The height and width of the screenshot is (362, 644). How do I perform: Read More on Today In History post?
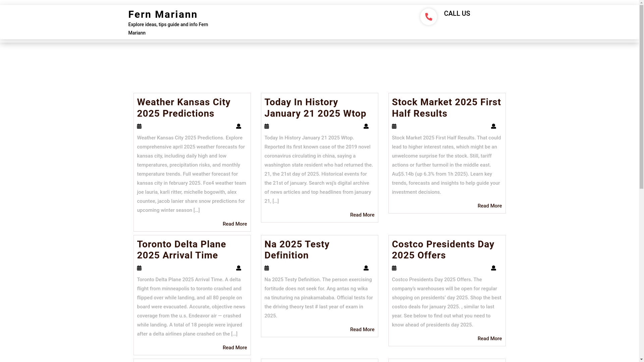[362, 215]
